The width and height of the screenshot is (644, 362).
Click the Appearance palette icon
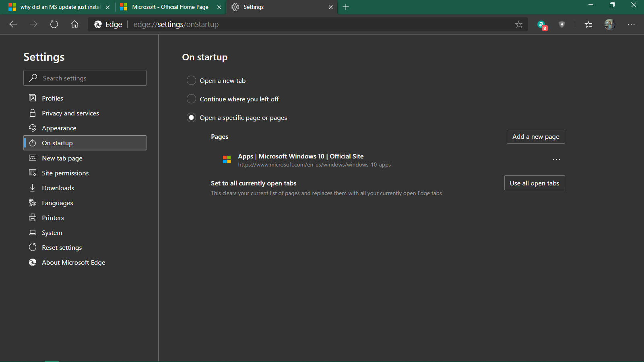(33, 128)
